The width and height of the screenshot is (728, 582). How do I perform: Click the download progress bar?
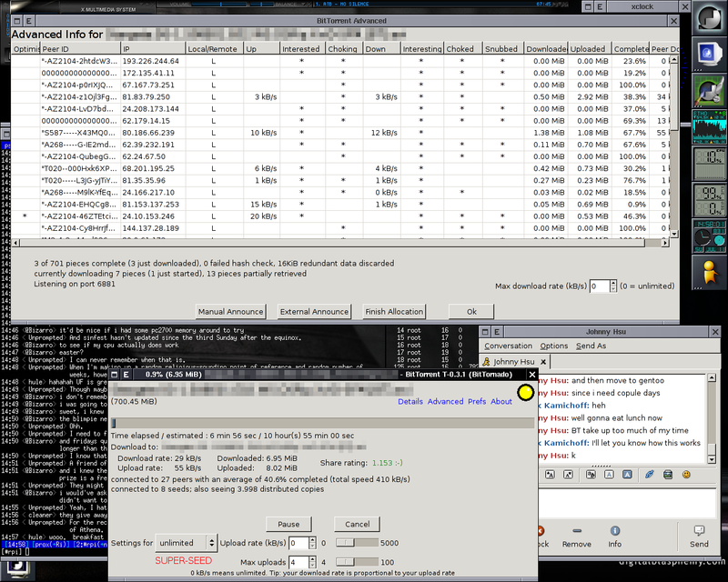[x=322, y=423]
